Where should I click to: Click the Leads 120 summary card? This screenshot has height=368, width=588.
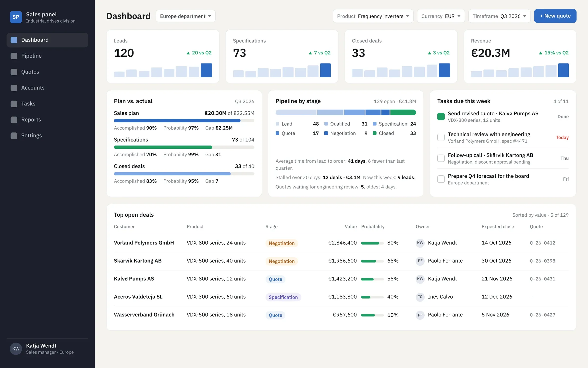click(163, 56)
